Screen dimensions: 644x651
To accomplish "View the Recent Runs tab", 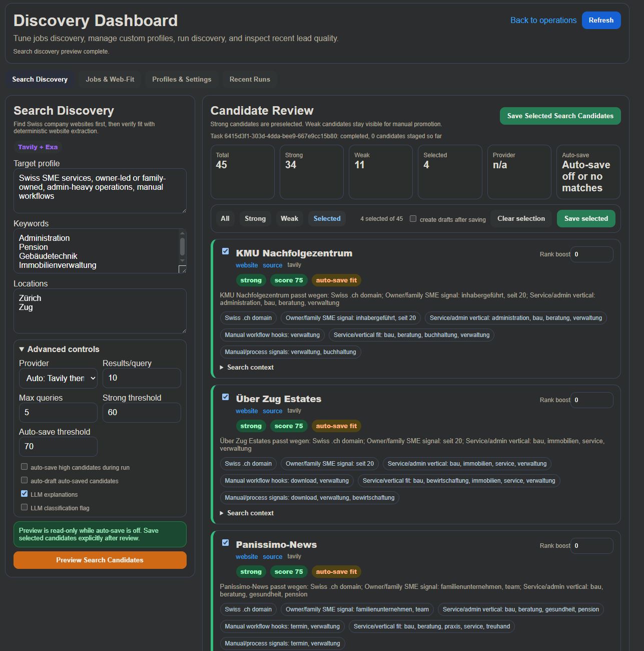I will [250, 79].
